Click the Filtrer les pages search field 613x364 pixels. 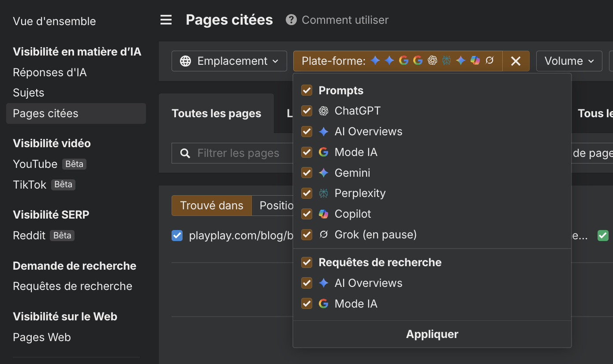(232, 153)
